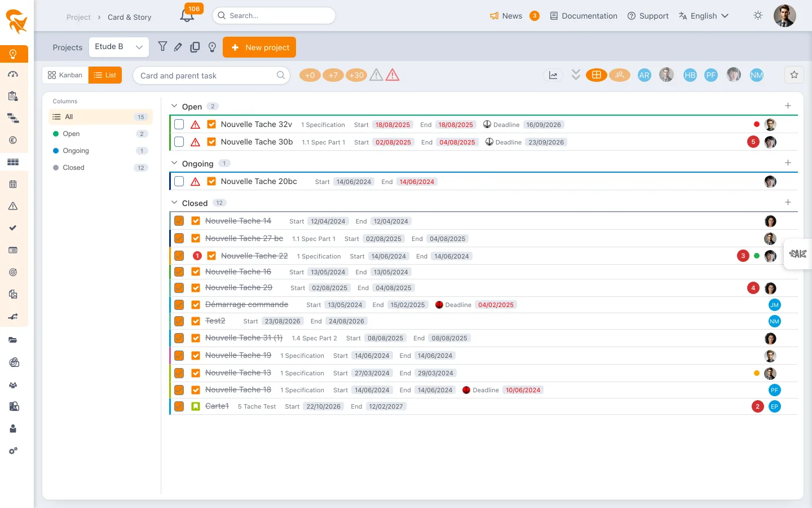
Task: Click the orange people group icon
Action: pos(620,75)
